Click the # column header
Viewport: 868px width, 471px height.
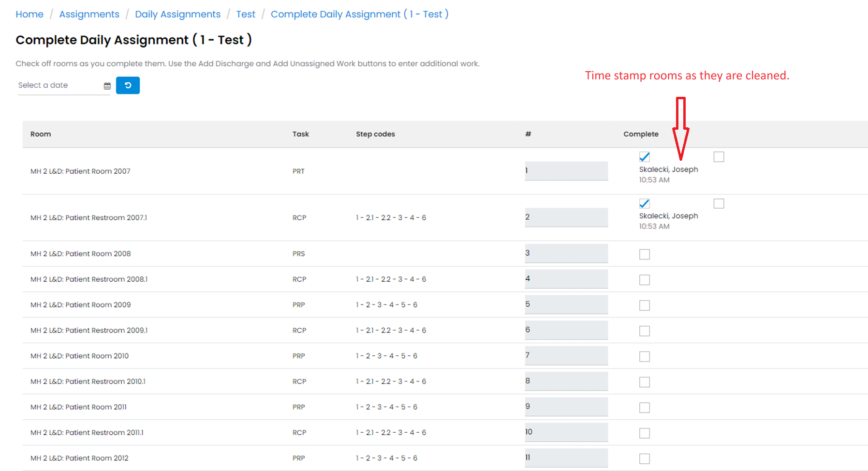pos(528,134)
